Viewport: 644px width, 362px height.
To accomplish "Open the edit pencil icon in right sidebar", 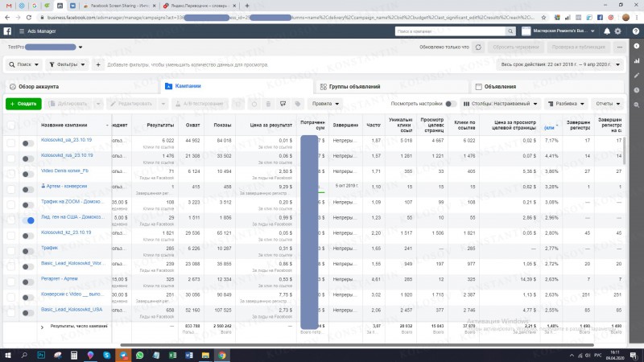I will (x=637, y=76).
